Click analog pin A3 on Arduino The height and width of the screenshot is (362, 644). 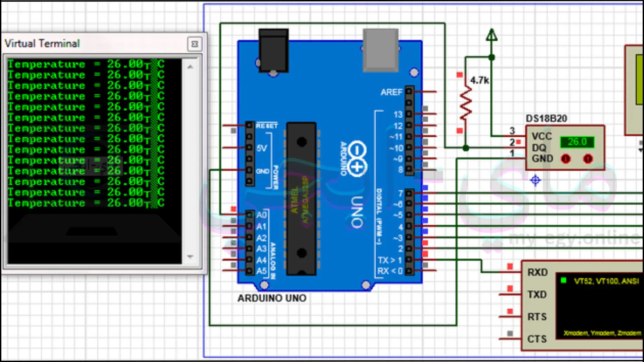(x=249, y=249)
